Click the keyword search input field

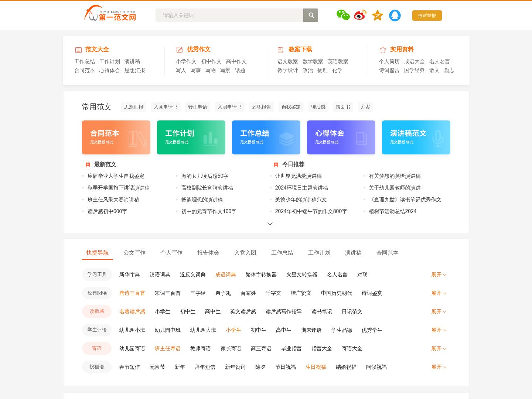tap(229, 15)
